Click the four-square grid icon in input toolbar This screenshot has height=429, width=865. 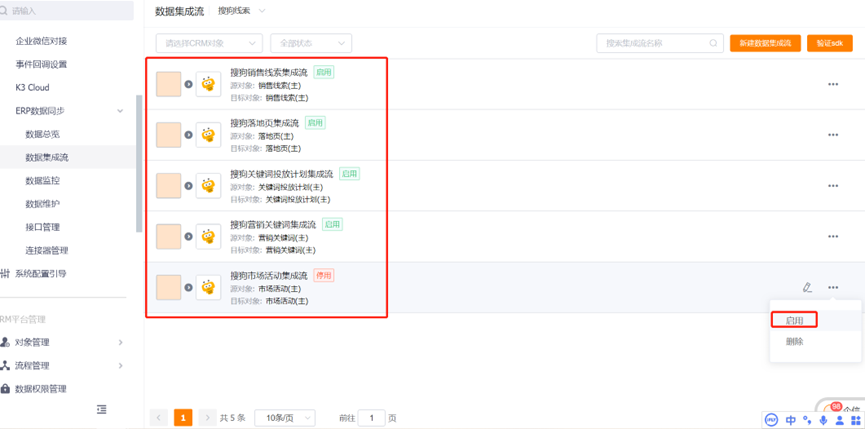(856, 420)
